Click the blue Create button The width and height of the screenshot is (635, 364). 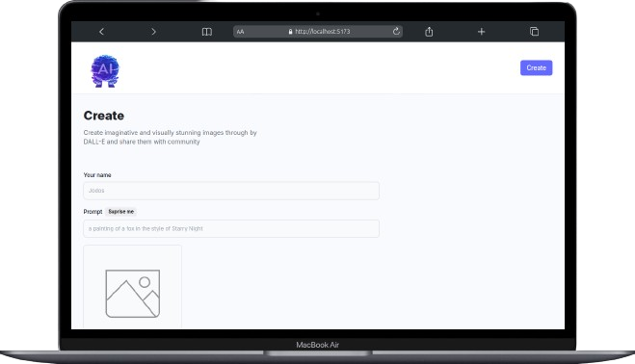point(536,68)
